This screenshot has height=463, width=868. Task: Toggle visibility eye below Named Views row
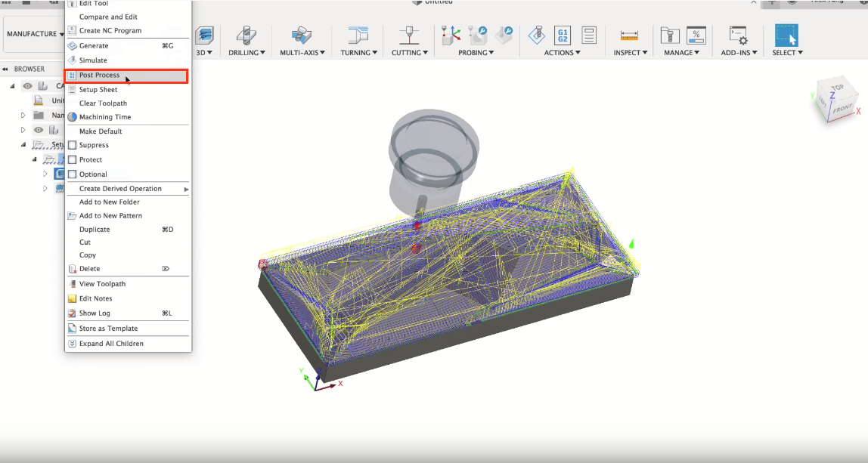pos(39,130)
